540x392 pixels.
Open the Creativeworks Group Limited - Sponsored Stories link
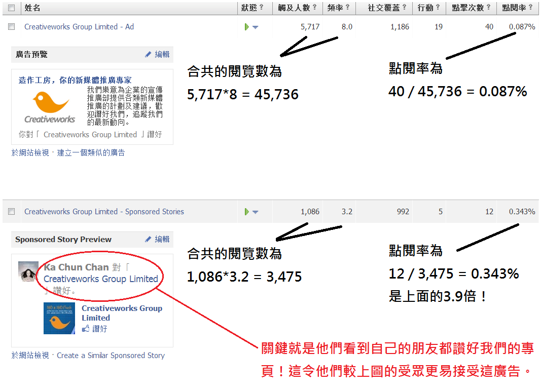[104, 212]
